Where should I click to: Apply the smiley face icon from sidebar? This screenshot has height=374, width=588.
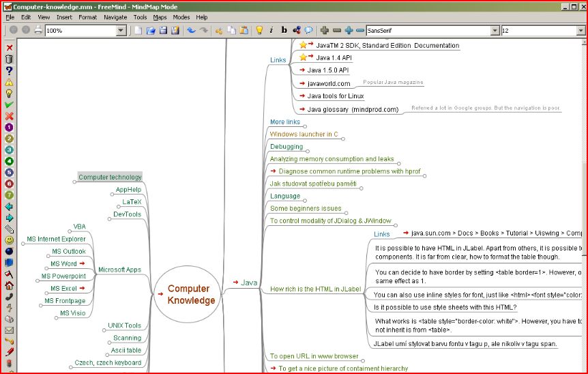click(x=9, y=240)
